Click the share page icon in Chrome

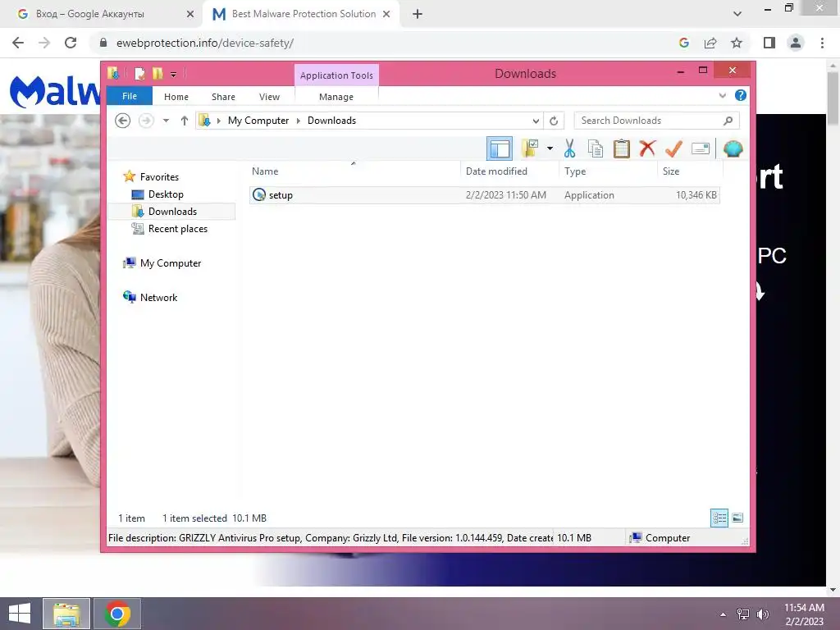(x=710, y=43)
